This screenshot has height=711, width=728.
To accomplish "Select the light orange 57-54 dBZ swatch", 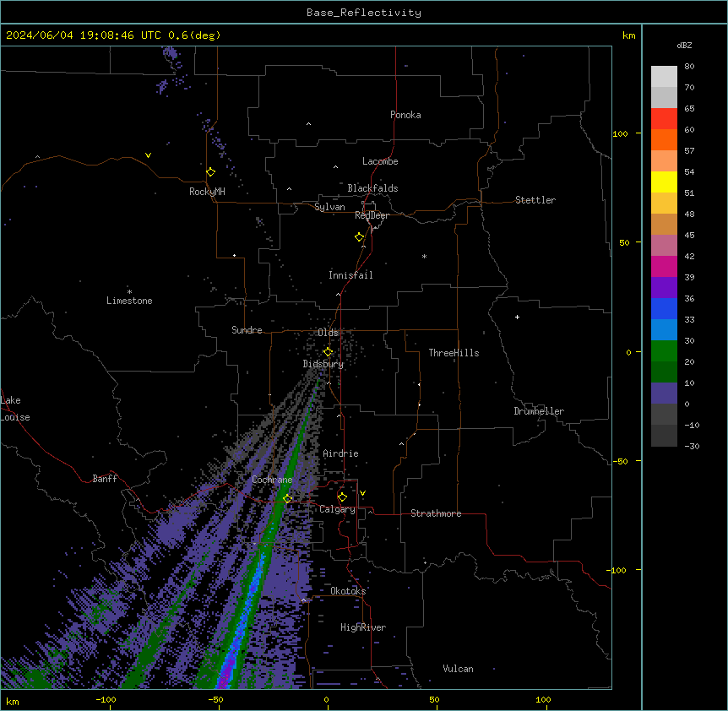I will pyautogui.click(x=664, y=161).
